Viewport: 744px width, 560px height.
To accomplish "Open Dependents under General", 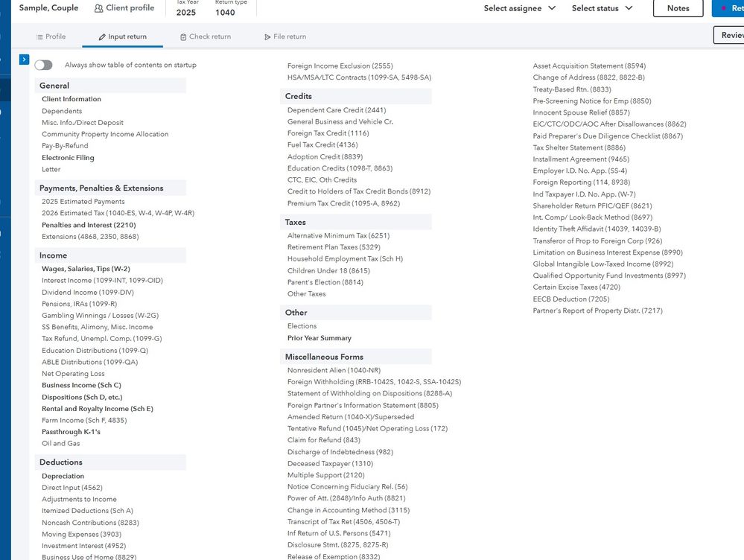I will click(62, 111).
